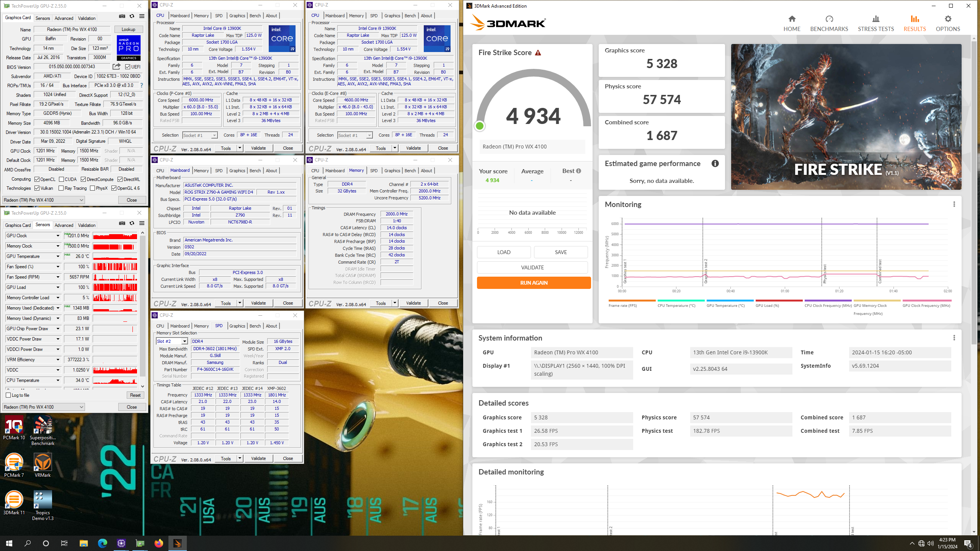Switch to Advanced tab in top GPU-Z window
The width and height of the screenshot is (980, 551).
(64, 18)
